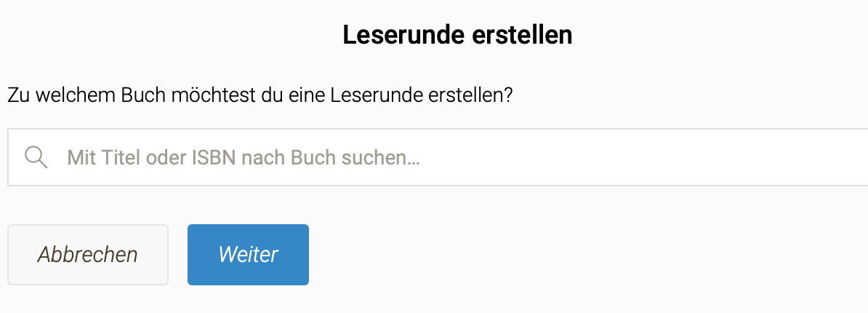This screenshot has height=313, width=868.
Task: Hit the grey Abbrechen button
Action: 88,255
